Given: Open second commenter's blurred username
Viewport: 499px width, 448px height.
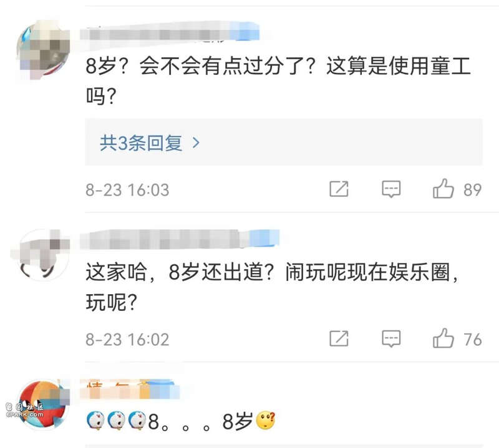Looking at the screenshot, I should pyautogui.click(x=180, y=239).
